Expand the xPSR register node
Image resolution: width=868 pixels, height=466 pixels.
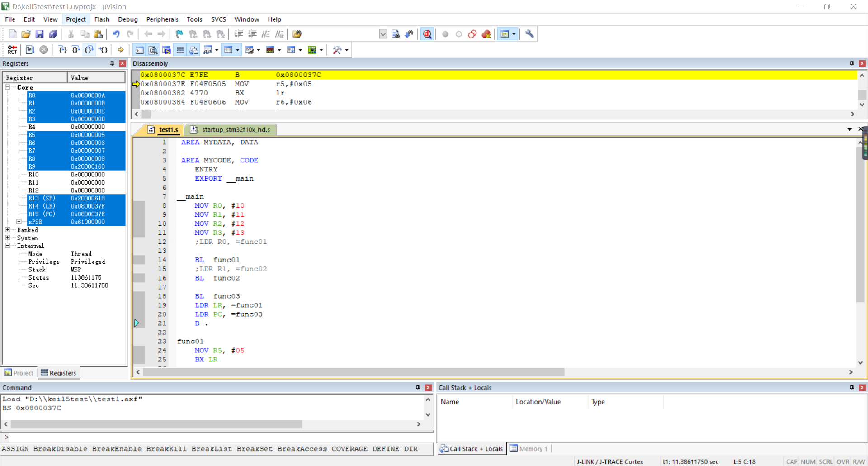click(19, 222)
